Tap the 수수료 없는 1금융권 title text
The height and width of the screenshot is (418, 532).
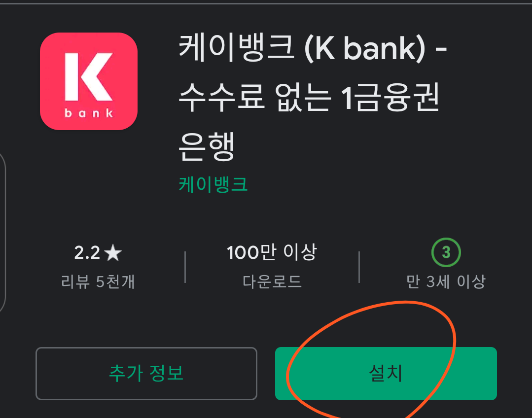[x=309, y=98]
